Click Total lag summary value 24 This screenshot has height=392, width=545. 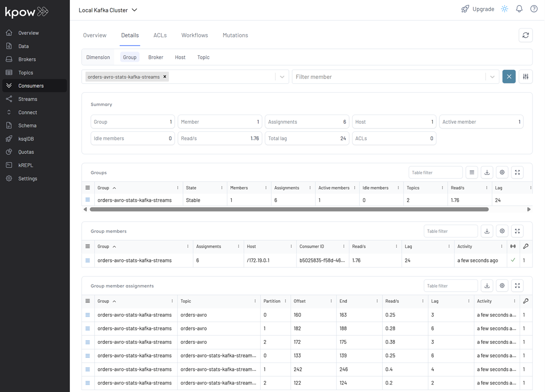[x=343, y=138]
